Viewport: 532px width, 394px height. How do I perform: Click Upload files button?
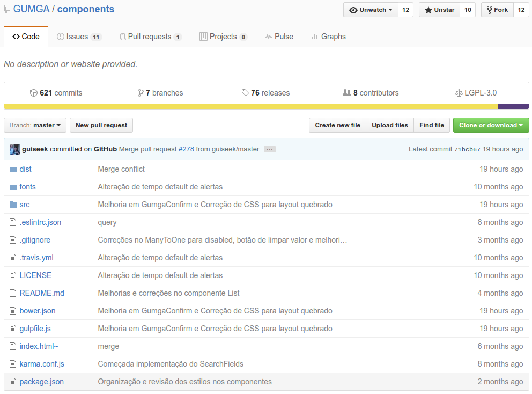tap(390, 125)
